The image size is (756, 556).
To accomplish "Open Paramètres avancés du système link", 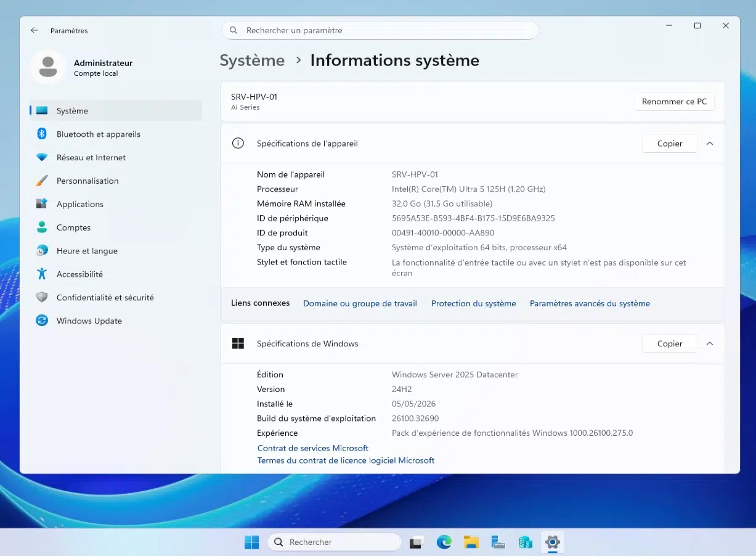I will point(590,303).
